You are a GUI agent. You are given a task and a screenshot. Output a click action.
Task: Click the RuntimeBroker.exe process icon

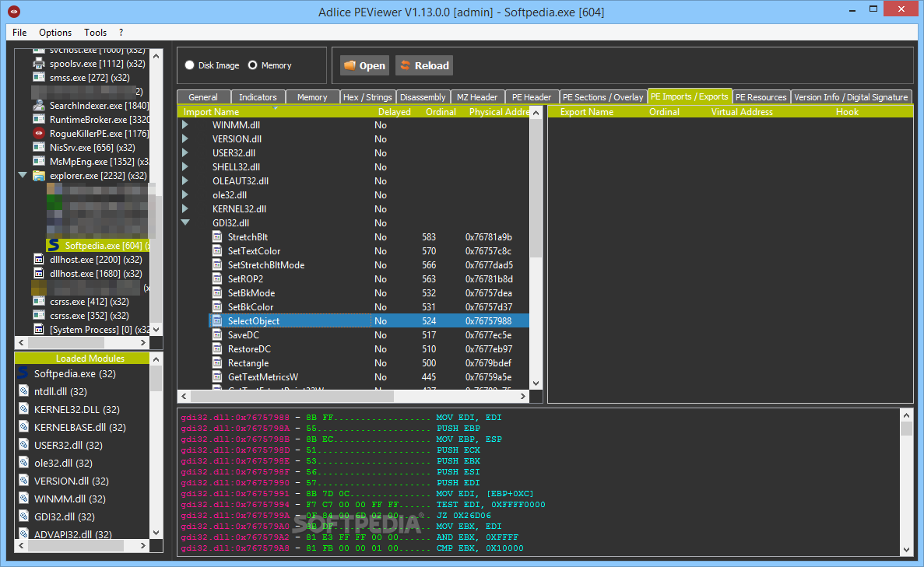click(39, 119)
